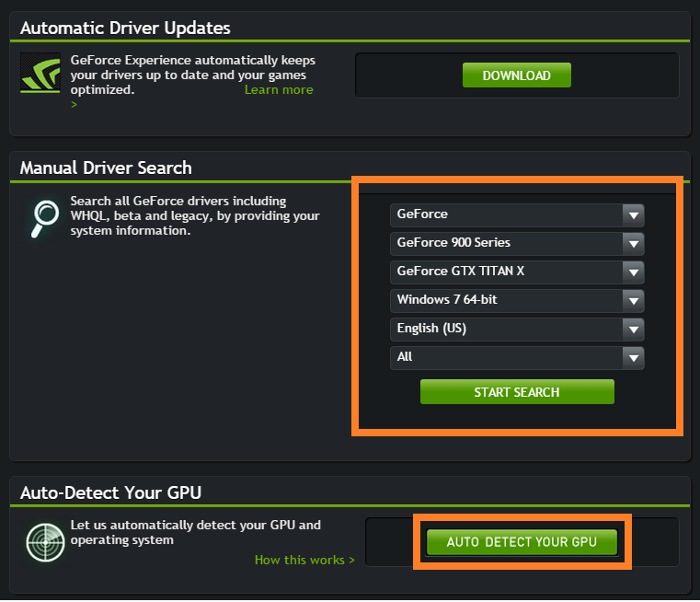Download GeForce Experience with the DOWNLOAD button

click(x=517, y=75)
